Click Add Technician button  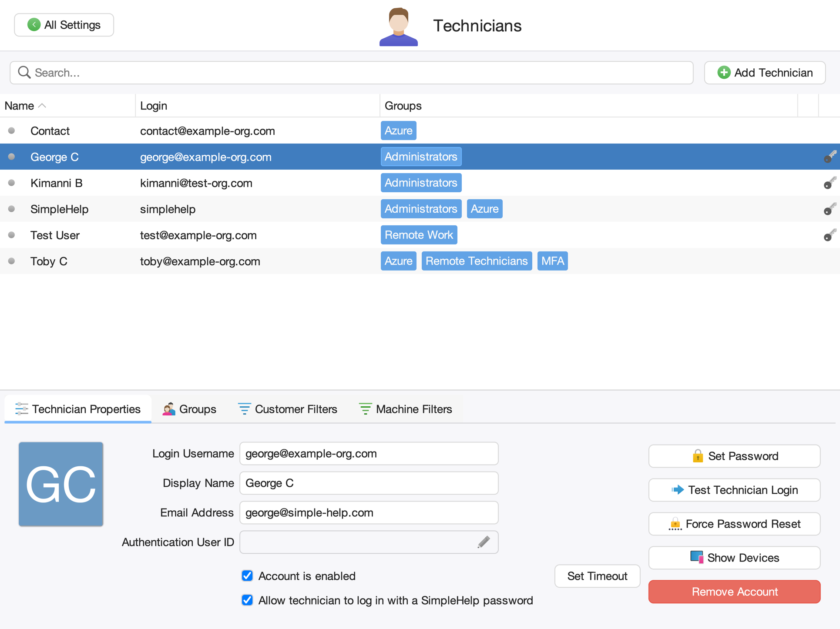tap(765, 72)
